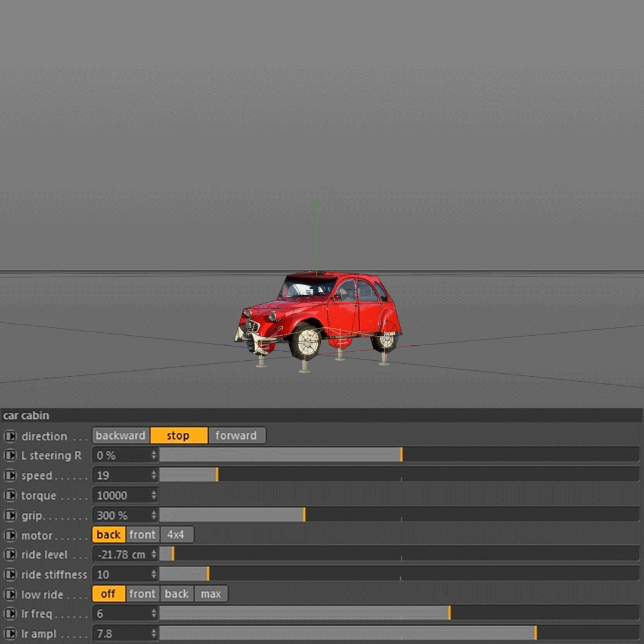This screenshot has width=644, height=644.
Task: Click the L steering R stepper arrows
Action: point(154,455)
